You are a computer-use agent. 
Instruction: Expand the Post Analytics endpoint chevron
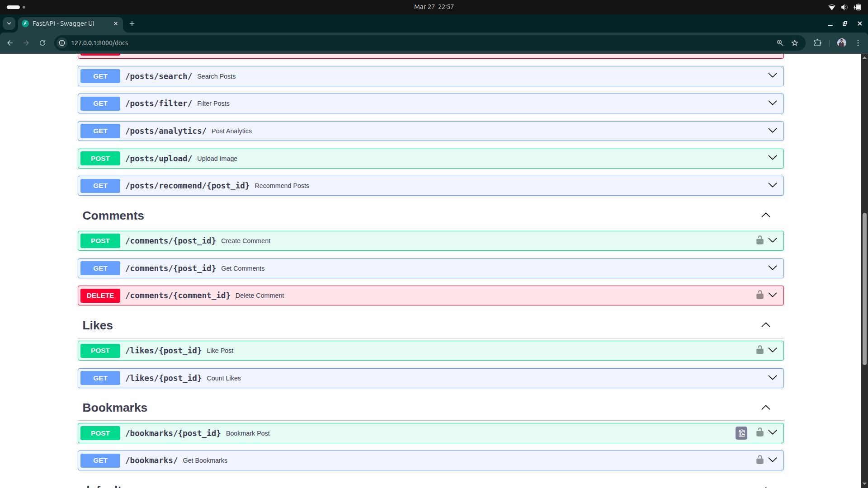click(772, 131)
